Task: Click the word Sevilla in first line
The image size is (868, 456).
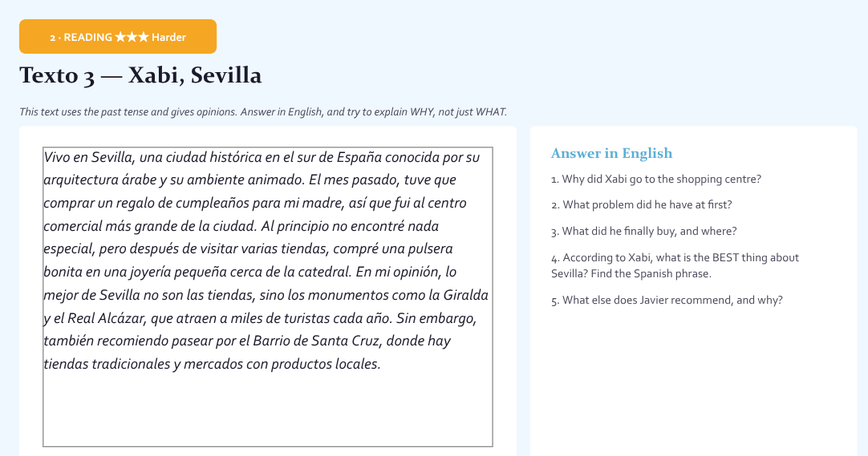Action: [x=113, y=158]
